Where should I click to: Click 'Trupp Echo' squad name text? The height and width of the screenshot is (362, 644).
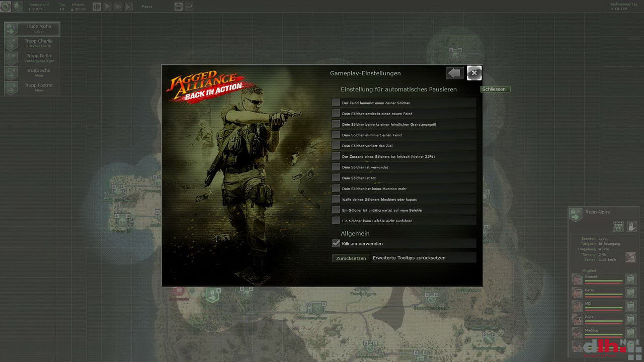[x=39, y=70]
